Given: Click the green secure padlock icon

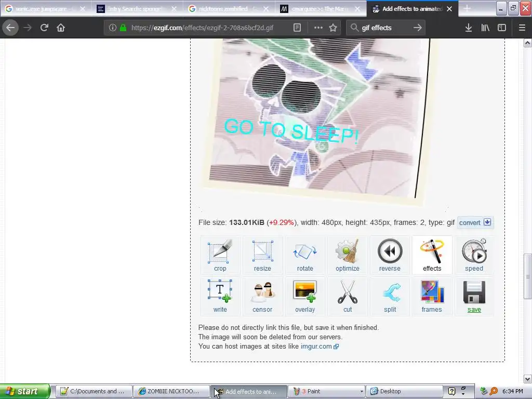Looking at the screenshot, I should (x=123, y=28).
